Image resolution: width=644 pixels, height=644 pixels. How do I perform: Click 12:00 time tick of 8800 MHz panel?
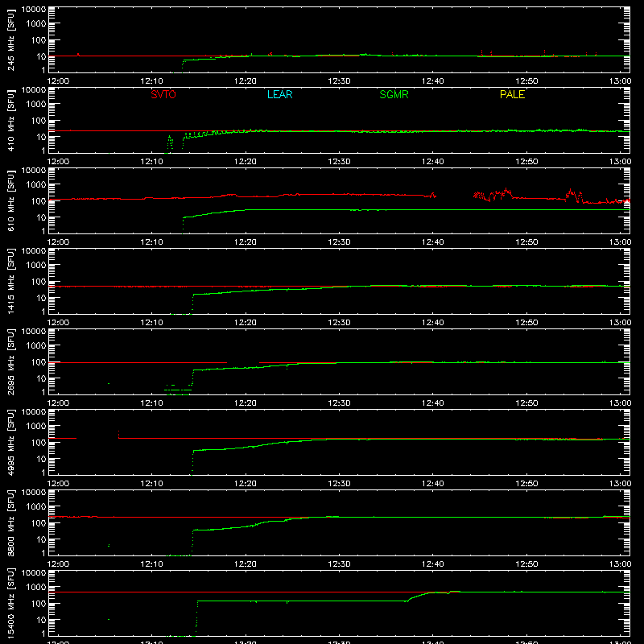(x=58, y=564)
